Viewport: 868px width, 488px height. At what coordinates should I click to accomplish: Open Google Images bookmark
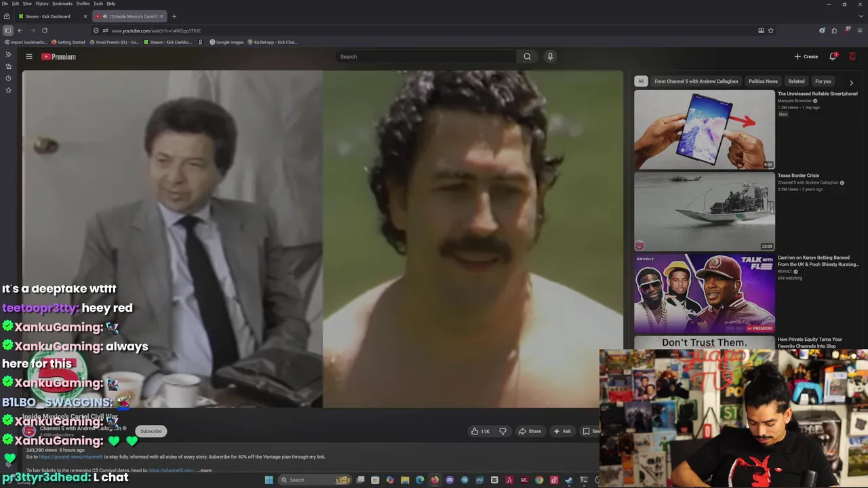click(x=226, y=42)
